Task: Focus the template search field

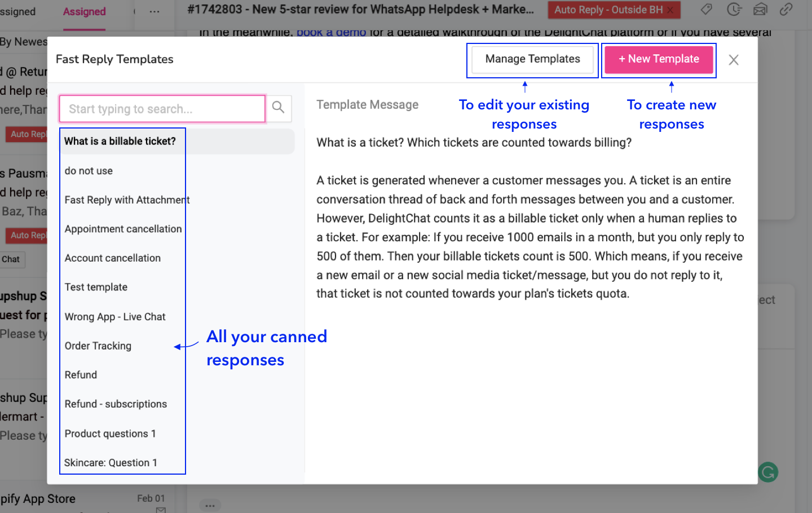Action: pos(162,109)
